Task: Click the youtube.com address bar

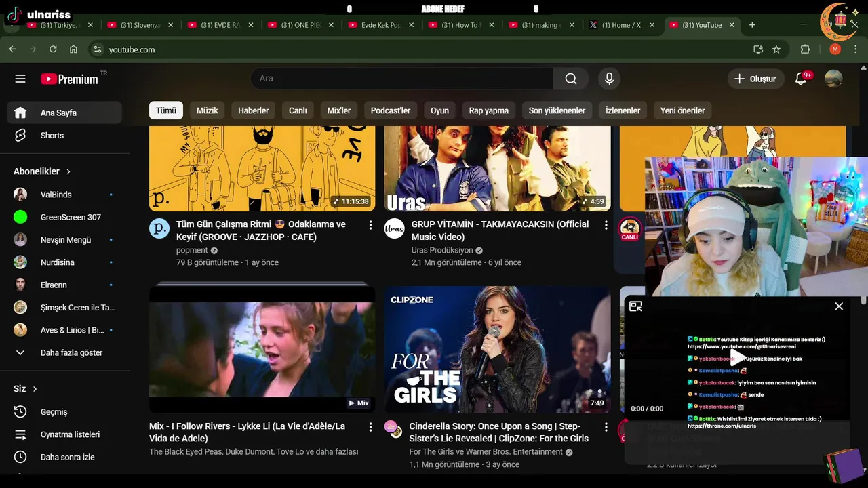Action: pyautogui.click(x=420, y=49)
